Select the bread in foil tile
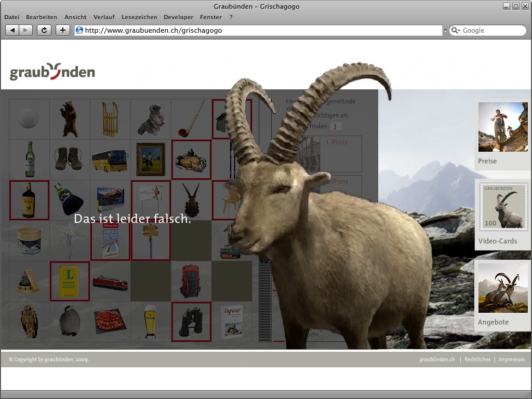532x399 pixels. (x=191, y=159)
